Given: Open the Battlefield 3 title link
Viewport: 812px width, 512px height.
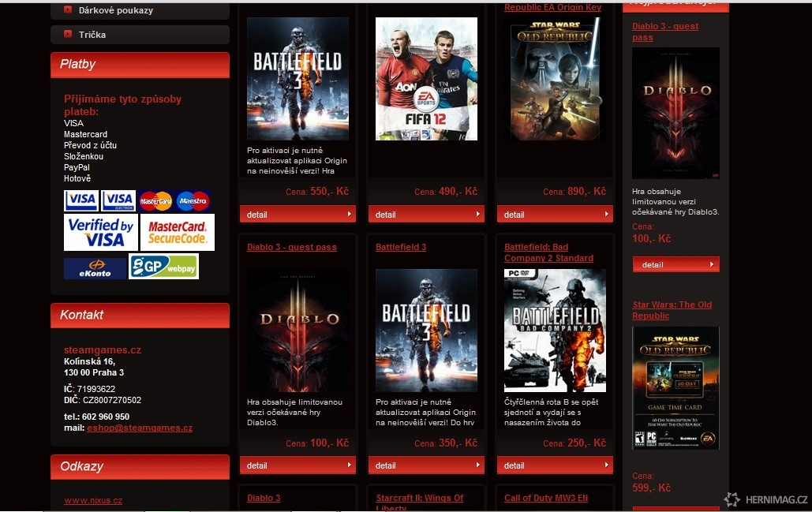Looking at the screenshot, I should point(401,248).
